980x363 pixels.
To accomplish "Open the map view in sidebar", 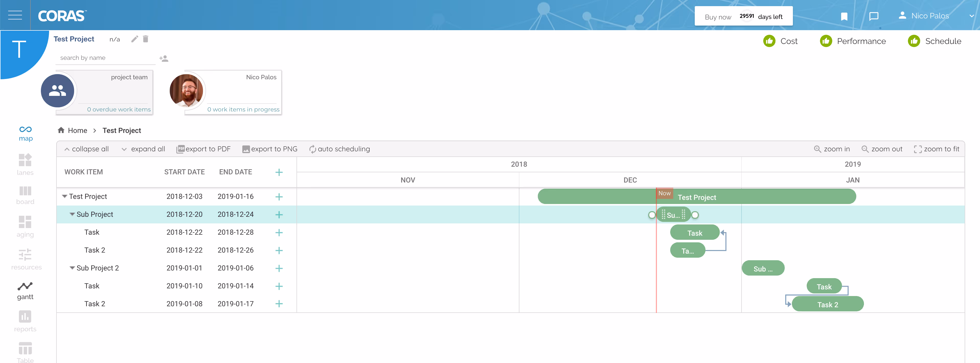I will pos(26,133).
